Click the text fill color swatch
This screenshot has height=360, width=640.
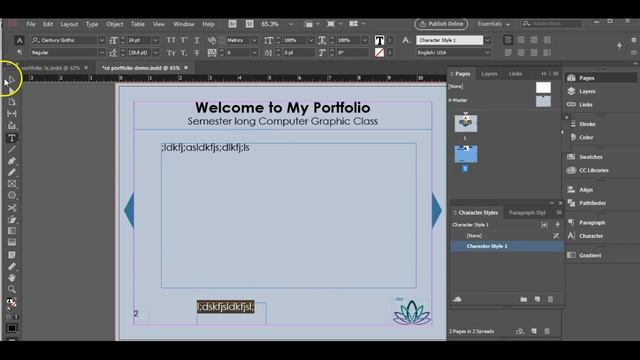(x=379, y=40)
